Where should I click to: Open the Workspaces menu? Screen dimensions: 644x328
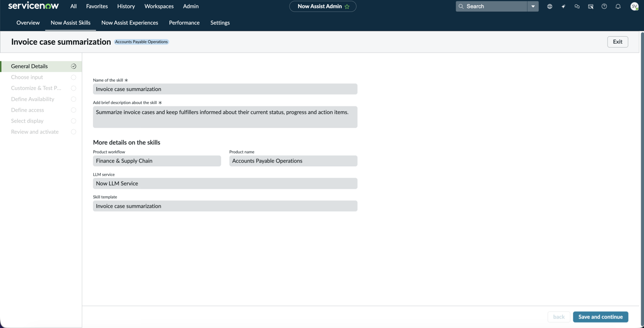tap(159, 6)
